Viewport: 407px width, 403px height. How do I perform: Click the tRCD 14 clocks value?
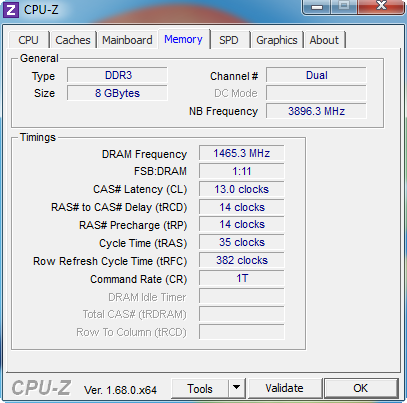point(242,207)
